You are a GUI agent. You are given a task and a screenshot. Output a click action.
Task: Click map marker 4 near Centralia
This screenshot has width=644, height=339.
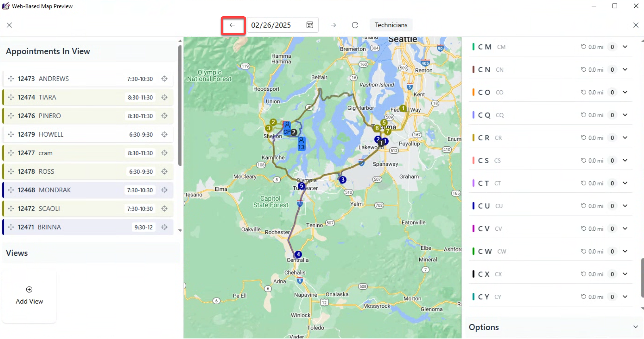tap(298, 254)
